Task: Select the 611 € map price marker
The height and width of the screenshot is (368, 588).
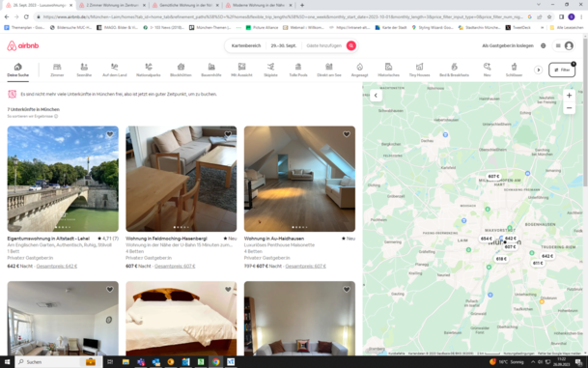Action: [538, 264]
